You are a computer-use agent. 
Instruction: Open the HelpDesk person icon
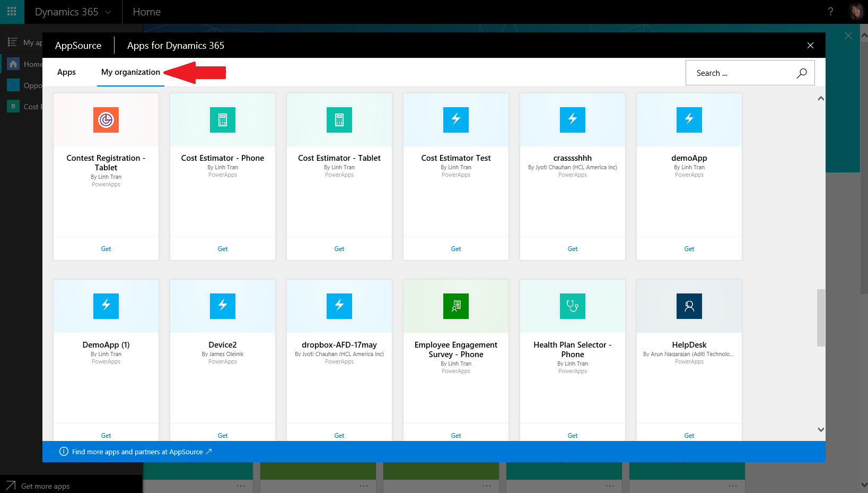tap(689, 306)
